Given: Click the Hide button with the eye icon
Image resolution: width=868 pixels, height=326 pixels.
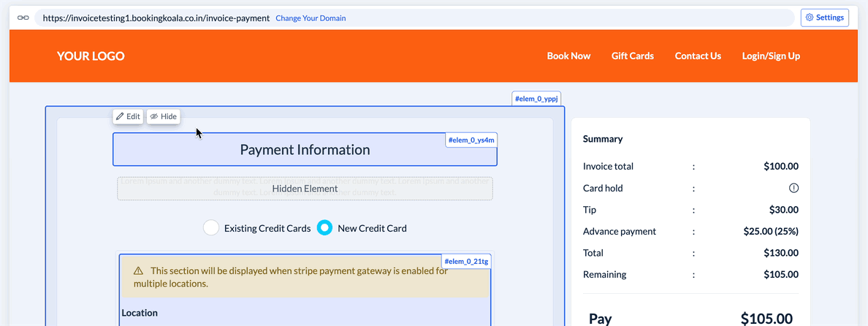Looking at the screenshot, I should (x=164, y=117).
